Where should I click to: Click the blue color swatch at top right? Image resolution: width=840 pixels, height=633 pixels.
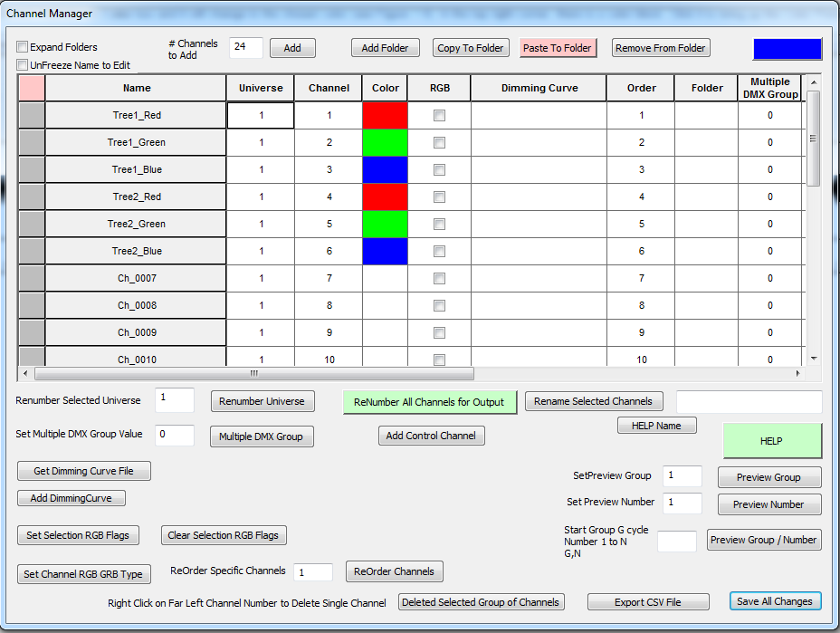tap(787, 49)
